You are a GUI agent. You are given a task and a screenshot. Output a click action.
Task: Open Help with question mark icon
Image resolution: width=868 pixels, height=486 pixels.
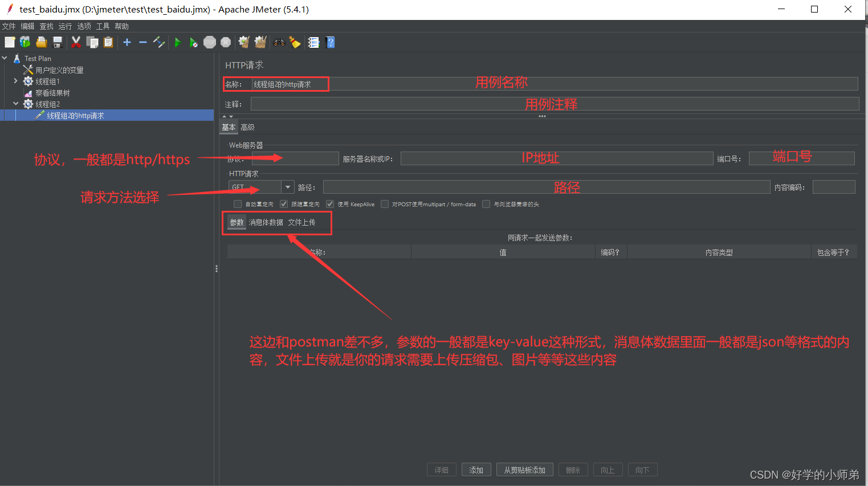[x=330, y=42]
